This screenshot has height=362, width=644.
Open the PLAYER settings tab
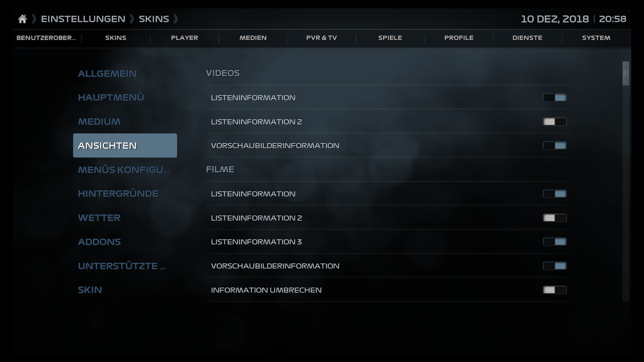185,38
